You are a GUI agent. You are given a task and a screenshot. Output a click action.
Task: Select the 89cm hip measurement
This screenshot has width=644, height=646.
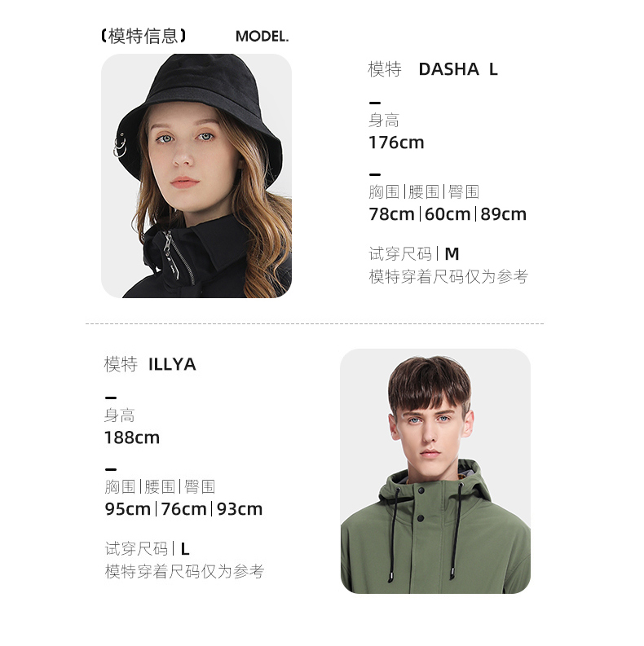pos(504,214)
